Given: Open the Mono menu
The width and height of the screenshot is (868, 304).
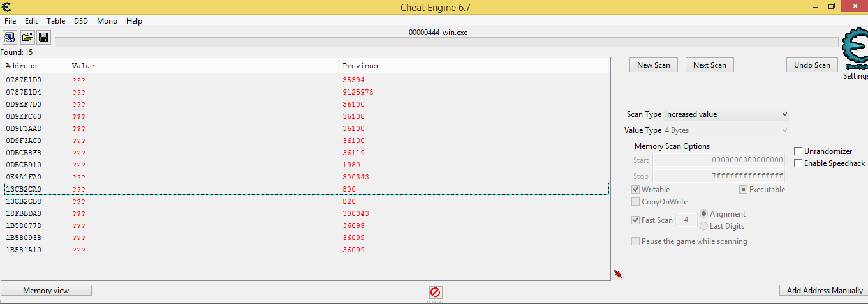Looking at the screenshot, I should 107,21.
